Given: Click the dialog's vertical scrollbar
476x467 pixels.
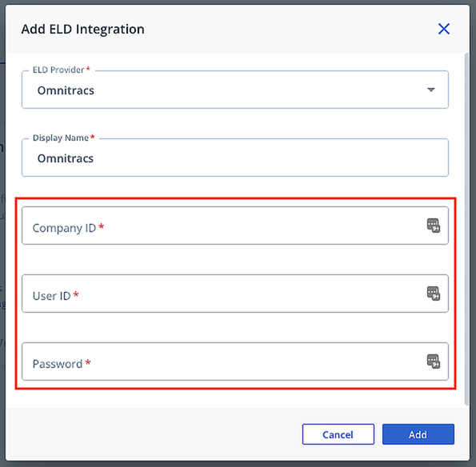Looking at the screenshot, I should tap(467, 229).
